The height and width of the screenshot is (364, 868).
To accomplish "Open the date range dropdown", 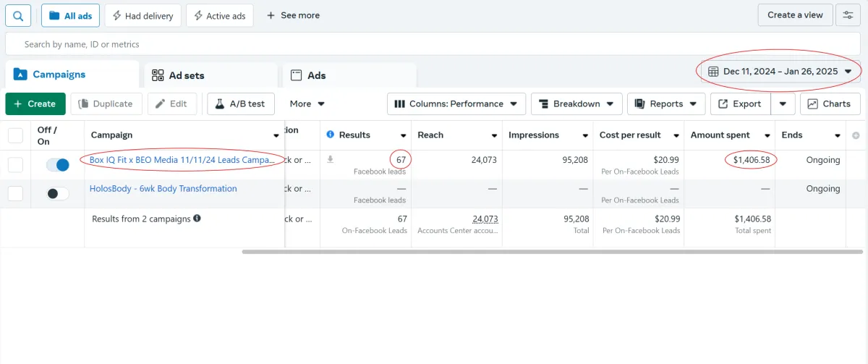I will click(780, 72).
